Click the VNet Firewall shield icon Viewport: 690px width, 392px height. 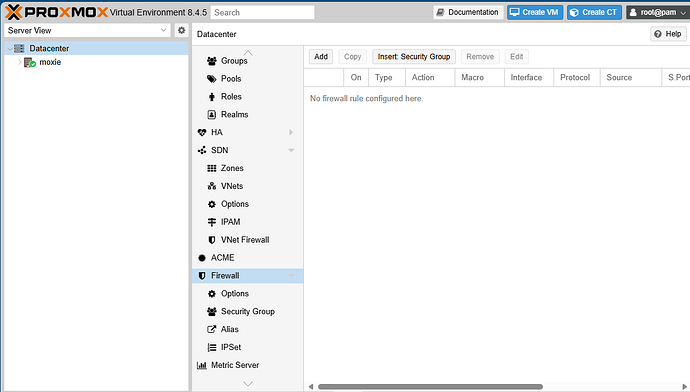212,240
